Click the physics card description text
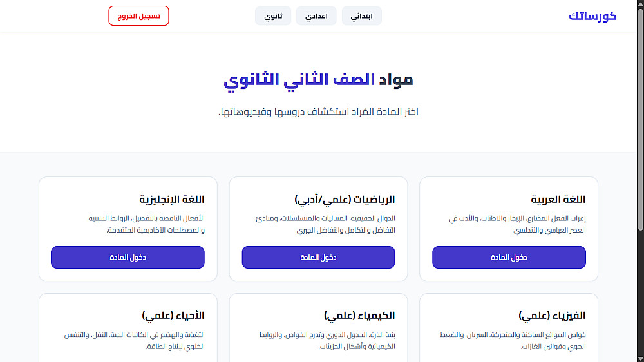644x362 pixels. 513,341
